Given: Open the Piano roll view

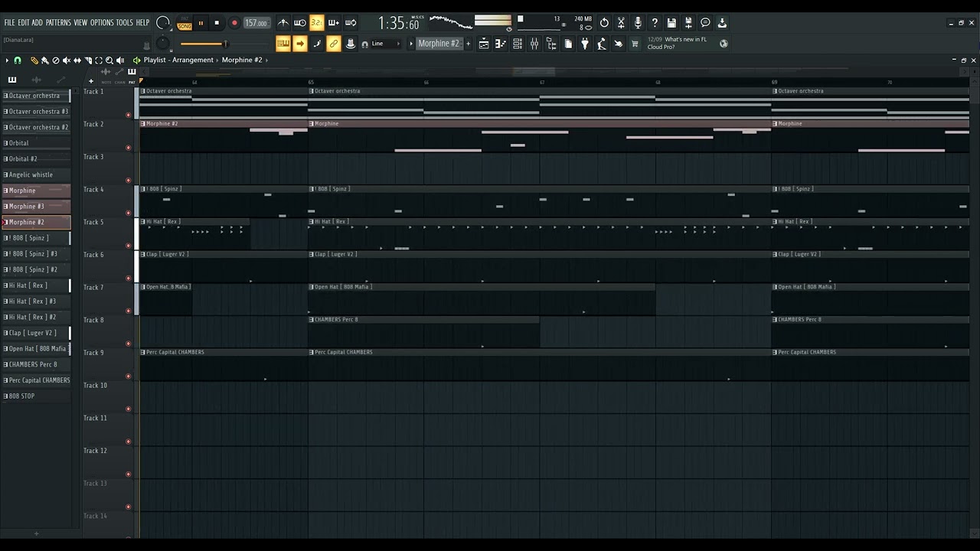Looking at the screenshot, I should click(501, 44).
